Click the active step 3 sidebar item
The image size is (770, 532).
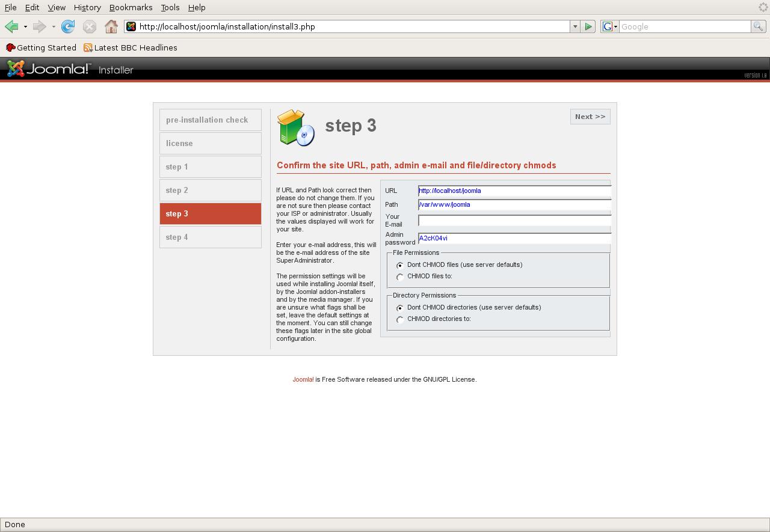[211, 213]
